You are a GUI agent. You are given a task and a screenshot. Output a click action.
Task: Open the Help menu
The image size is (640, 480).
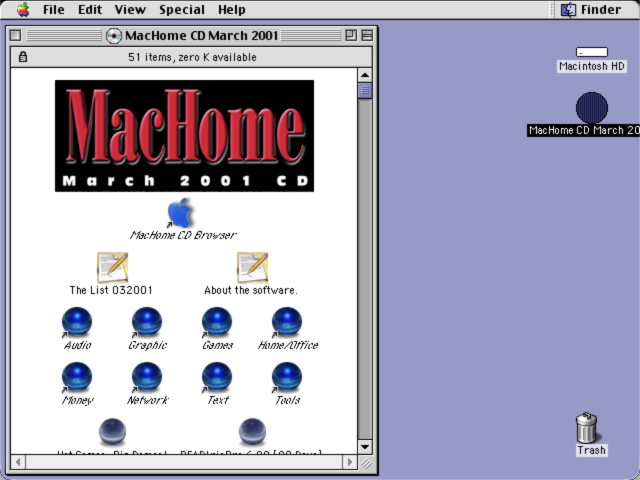tap(231, 9)
